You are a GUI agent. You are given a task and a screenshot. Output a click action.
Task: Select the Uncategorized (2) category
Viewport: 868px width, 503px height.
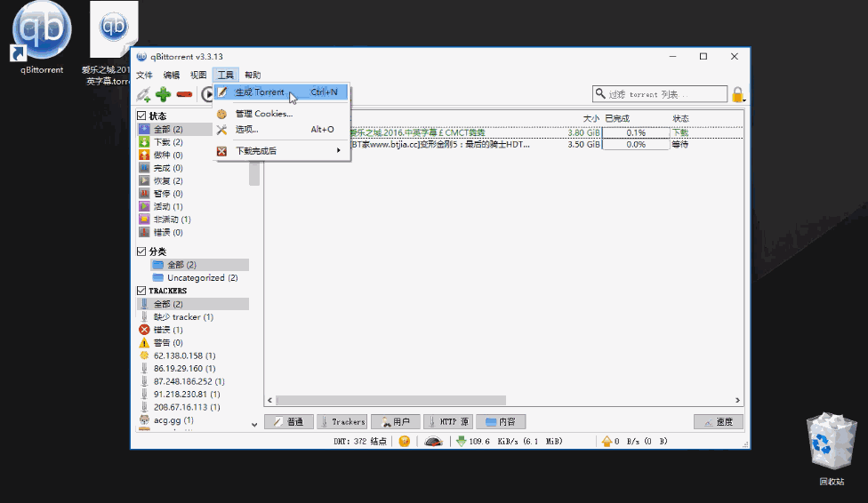coord(196,278)
